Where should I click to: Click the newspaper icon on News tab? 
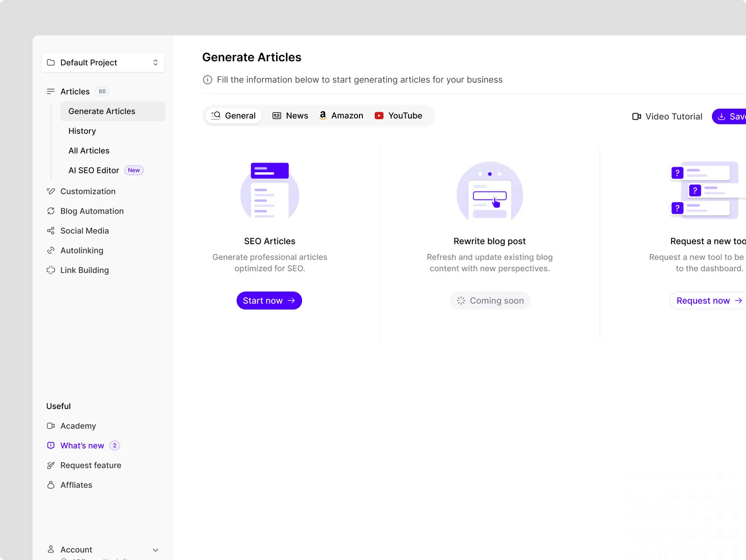pyautogui.click(x=277, y=116)
